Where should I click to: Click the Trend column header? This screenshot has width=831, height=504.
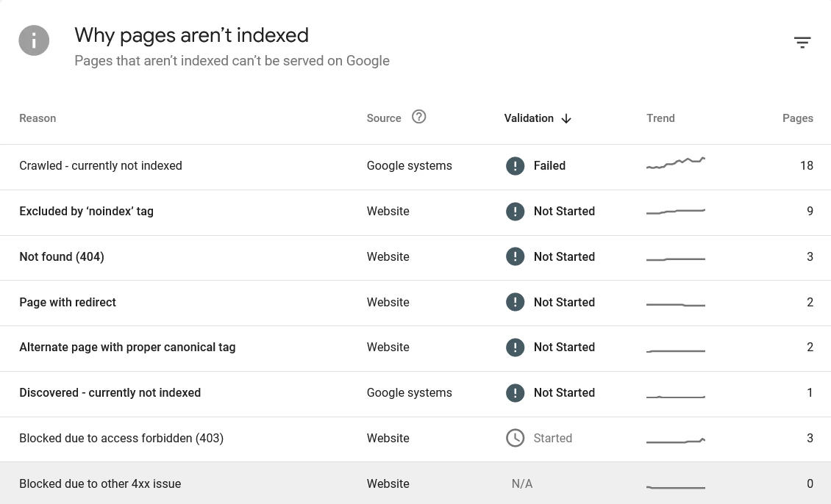point(660,118)
